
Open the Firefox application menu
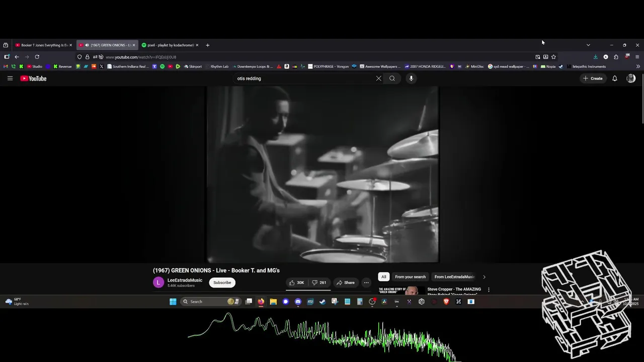click(x=637, y=57)
